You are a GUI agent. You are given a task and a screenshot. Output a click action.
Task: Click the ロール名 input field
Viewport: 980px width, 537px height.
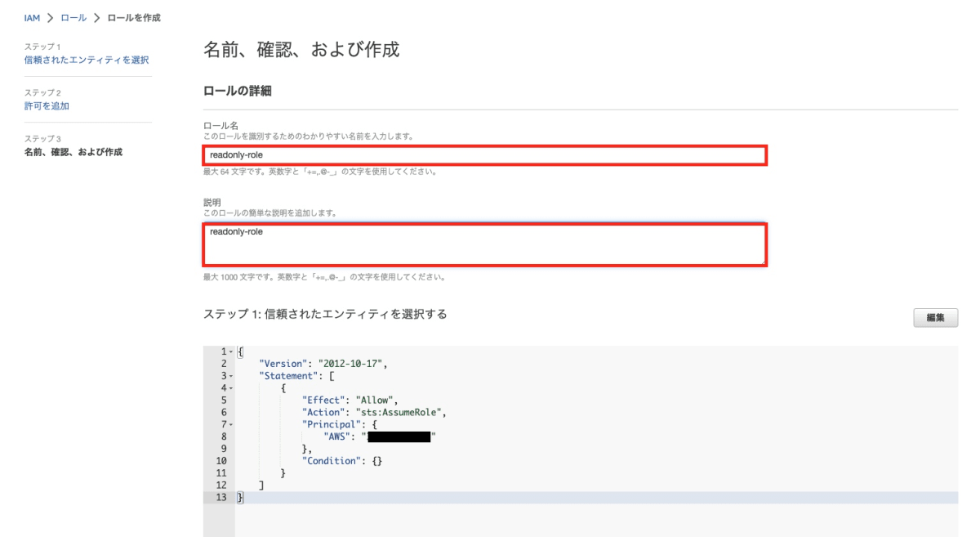(x=484, y=154)
